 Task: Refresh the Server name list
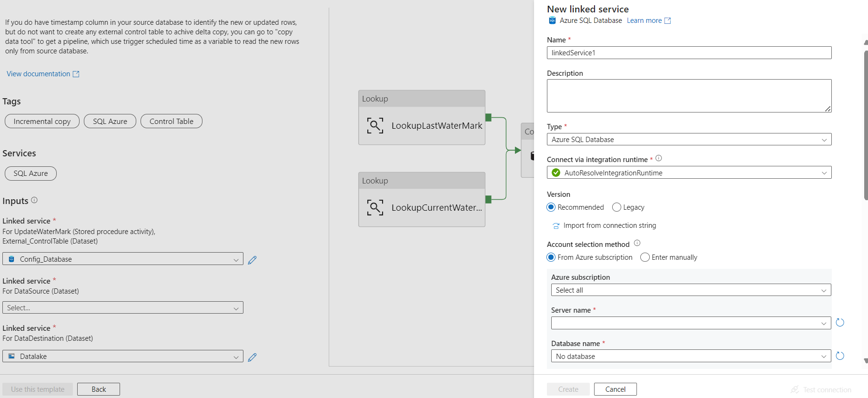pos(840,323)
